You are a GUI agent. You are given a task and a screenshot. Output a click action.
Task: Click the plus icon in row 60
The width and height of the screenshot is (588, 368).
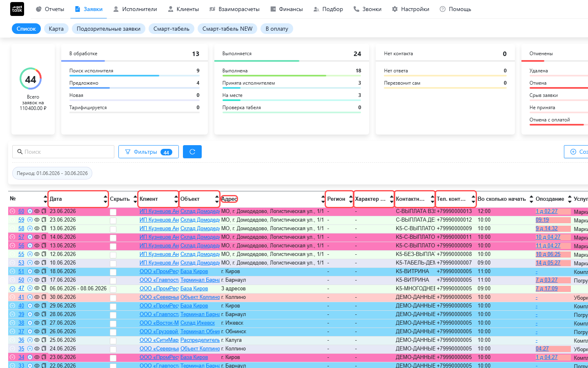30,211
